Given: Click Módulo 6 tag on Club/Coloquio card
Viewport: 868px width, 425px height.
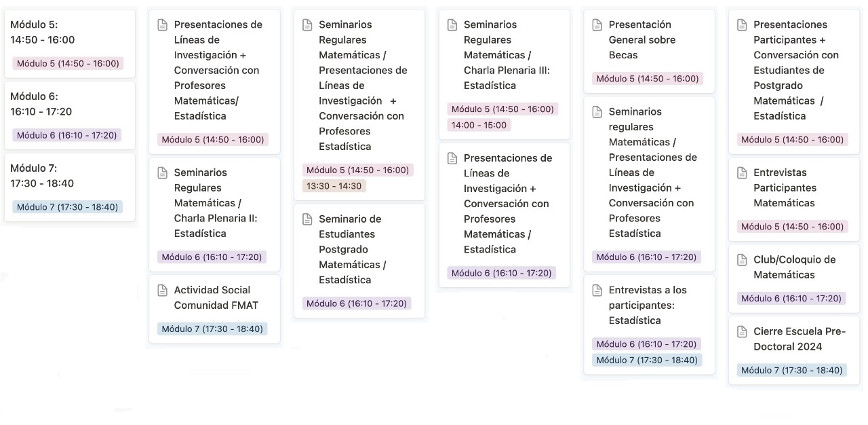Looking at the screenshot, I should pyautogui.click(x=791, y=298).
